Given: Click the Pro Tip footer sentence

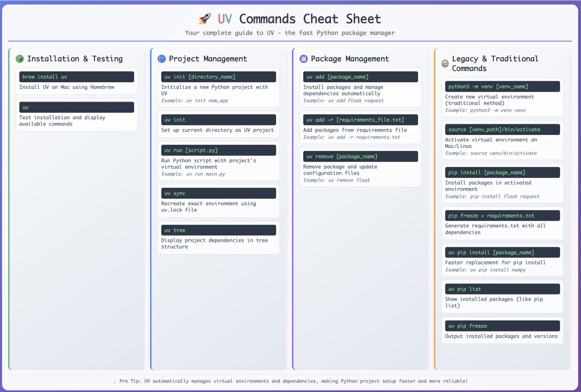Looking at the screenshot, I should pyautogui.click(x=293, y=381).
